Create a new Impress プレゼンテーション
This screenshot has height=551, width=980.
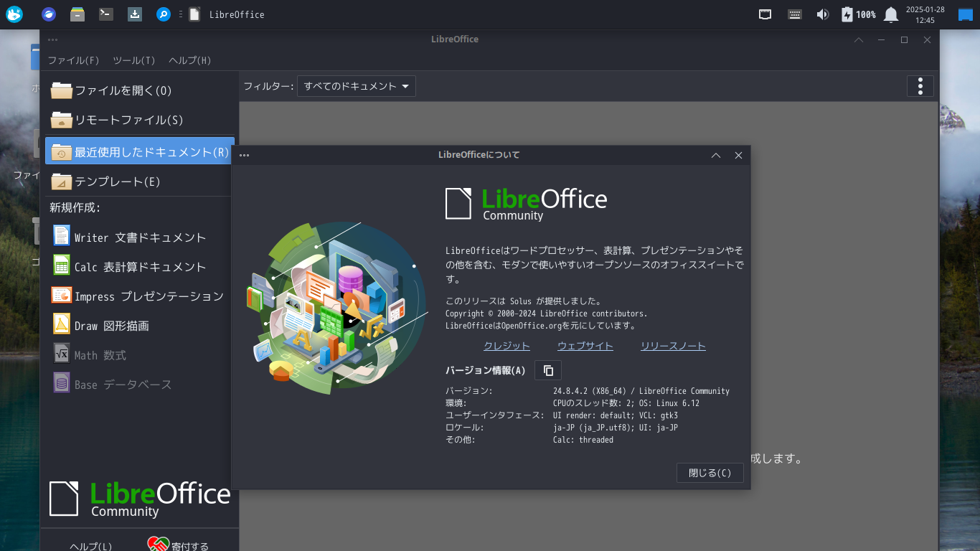point(139,296)
